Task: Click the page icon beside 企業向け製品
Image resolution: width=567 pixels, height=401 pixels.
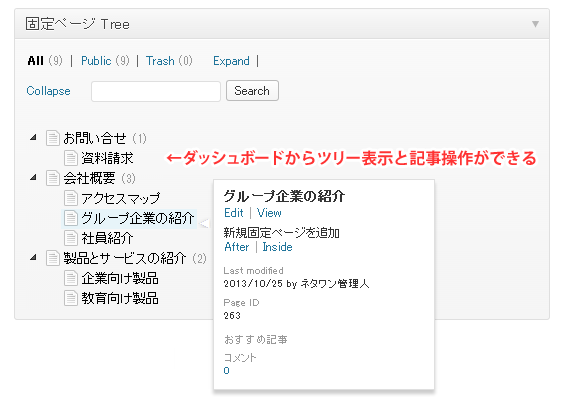Action: tap(71, 278)
